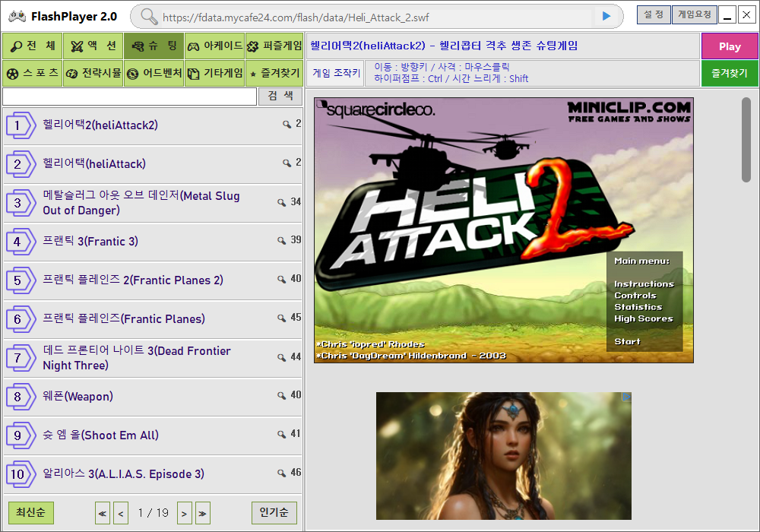Click view-count magnifier icon on heliAttack2 row

click(287, 125)
